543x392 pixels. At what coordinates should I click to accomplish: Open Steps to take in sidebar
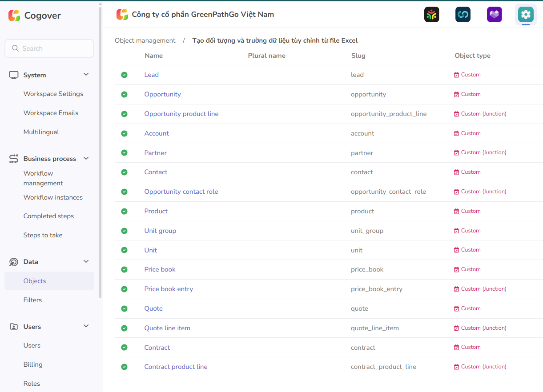pyautogui.click(x=43, y=235)
